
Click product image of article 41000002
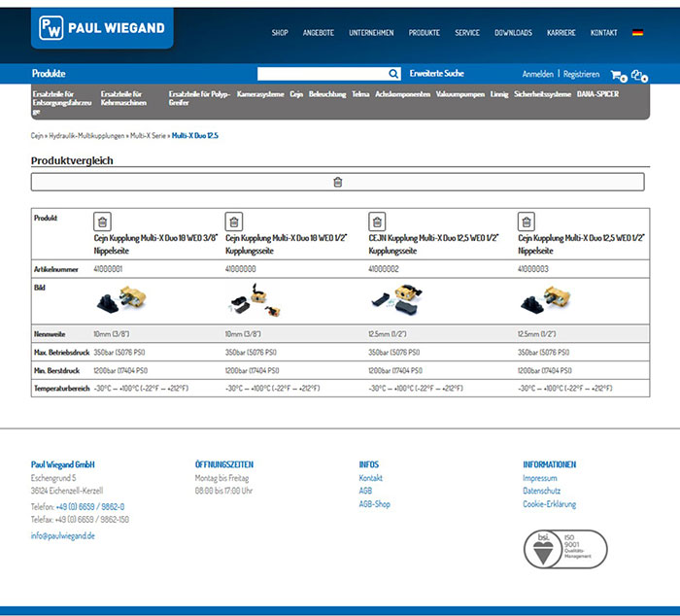[396, 300]
